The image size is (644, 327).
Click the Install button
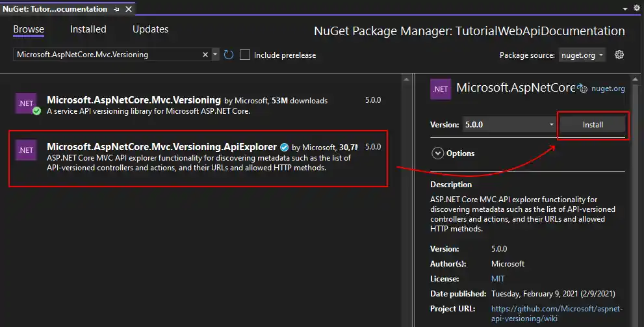point(592,124)
